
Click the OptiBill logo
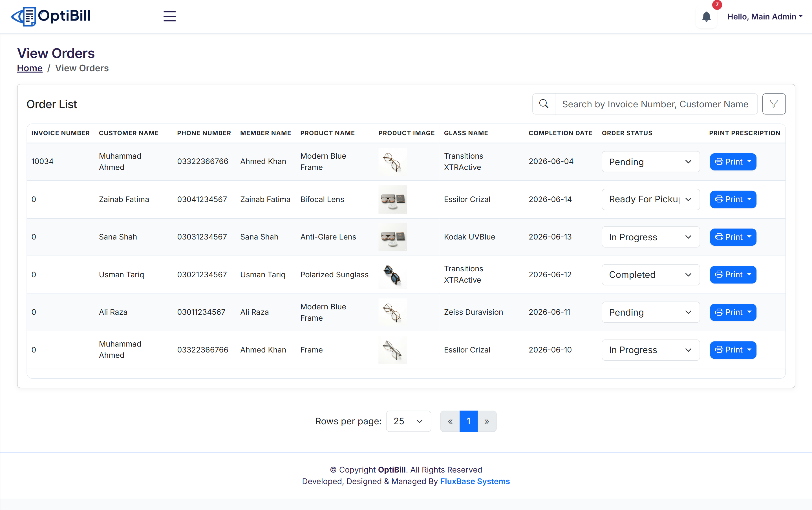pos(51,16)
